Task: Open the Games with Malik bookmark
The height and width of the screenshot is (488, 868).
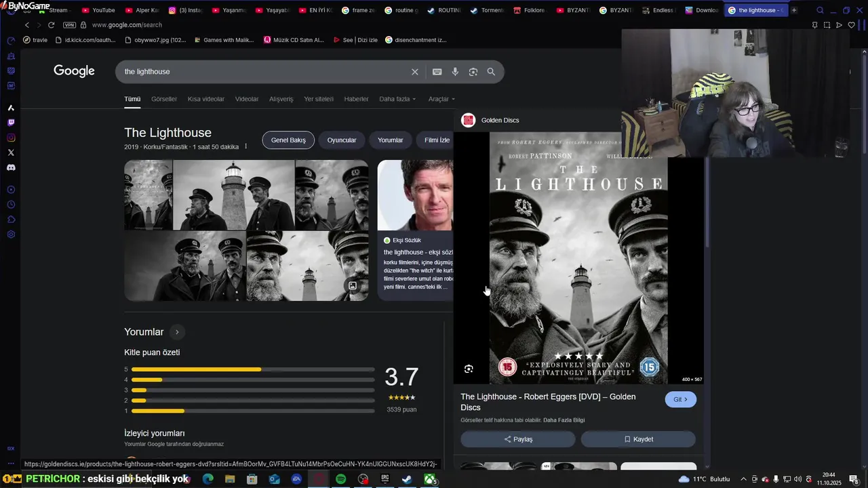Action: (224, 40)
